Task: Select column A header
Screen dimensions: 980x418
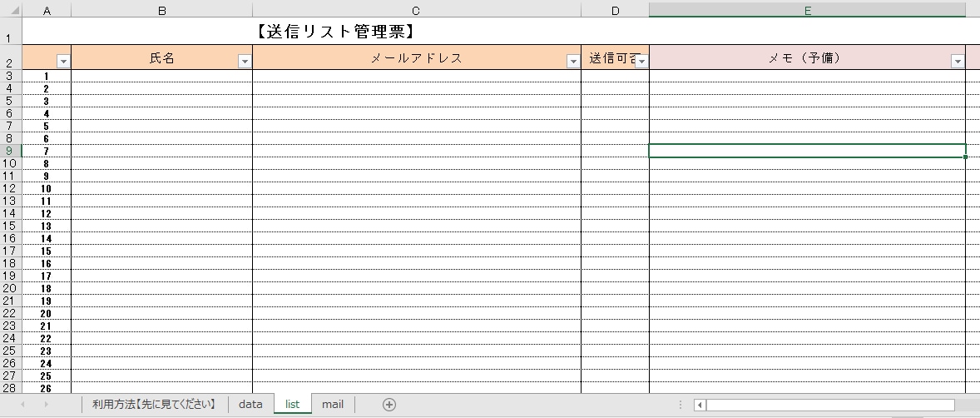Action: click(x=47, y=11)
